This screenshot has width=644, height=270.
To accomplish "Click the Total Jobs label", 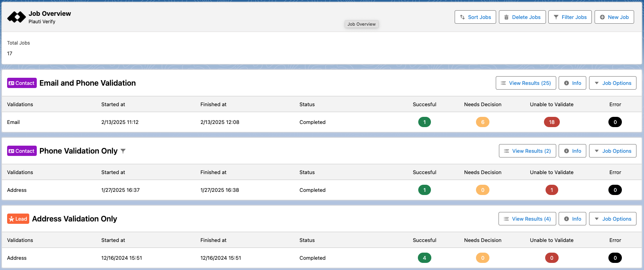I will 19,43.
